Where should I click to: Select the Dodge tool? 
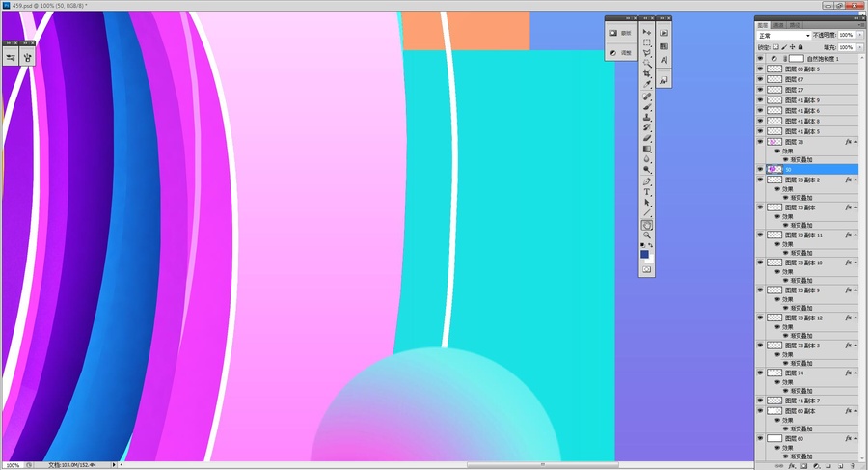646,170
